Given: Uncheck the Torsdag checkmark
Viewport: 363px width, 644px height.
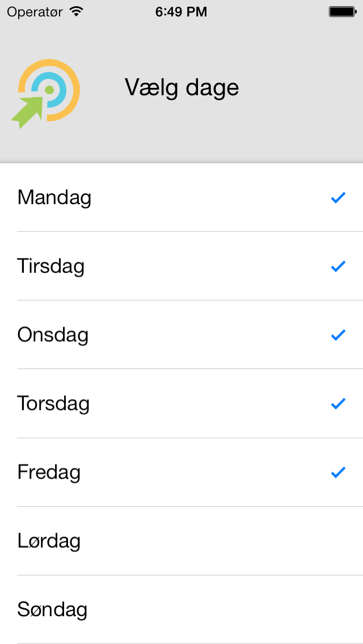Looking at the screenshot, I should [338, 404].
